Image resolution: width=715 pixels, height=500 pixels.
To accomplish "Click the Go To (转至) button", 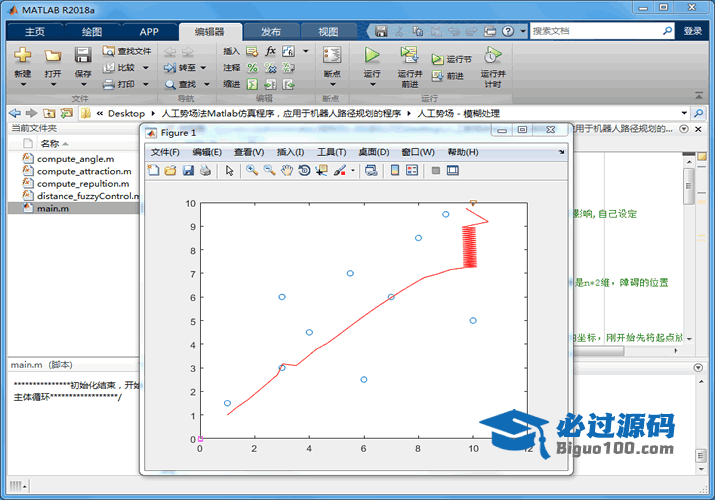I will [181, 67].
